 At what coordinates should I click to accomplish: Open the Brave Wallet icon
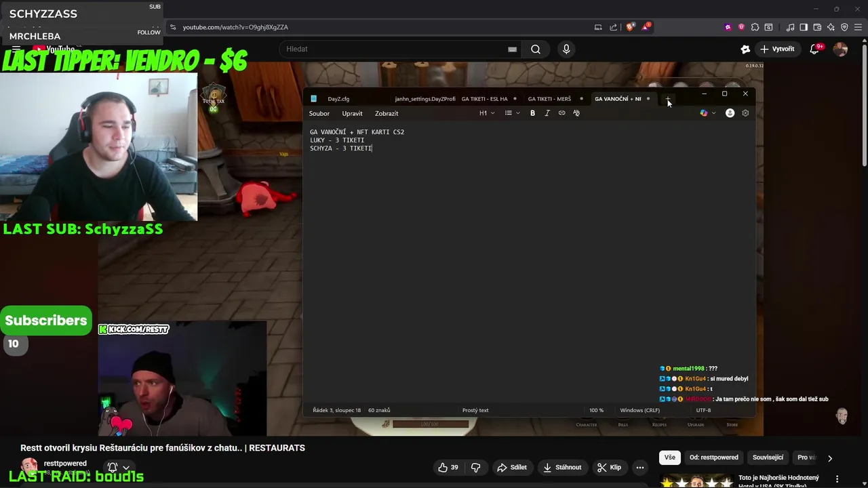point(817,27)
